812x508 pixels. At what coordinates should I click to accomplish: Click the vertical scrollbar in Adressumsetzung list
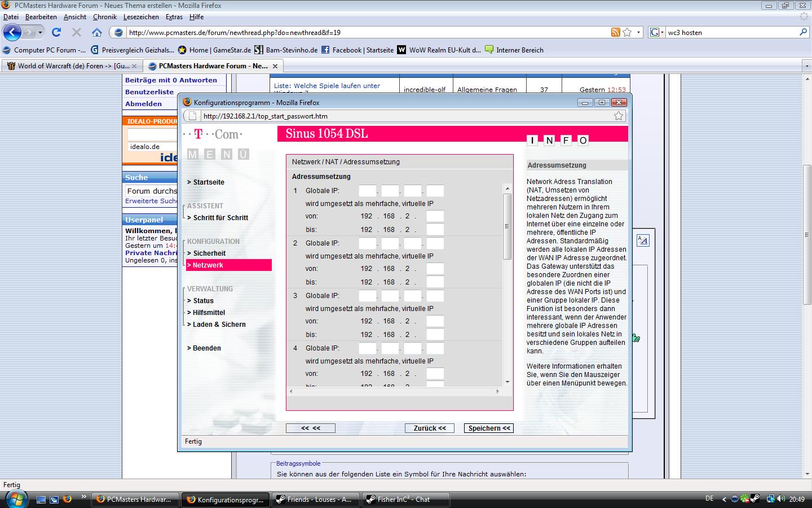coord(507,226)
